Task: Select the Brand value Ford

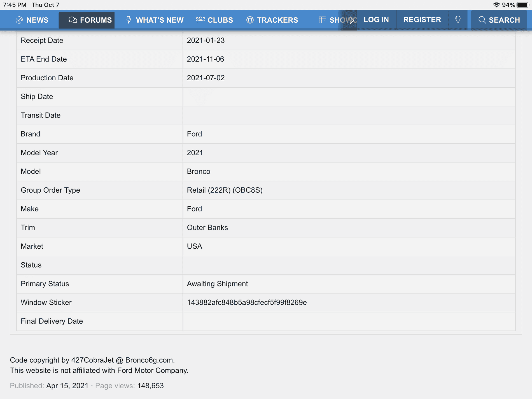Action: [194, 134]
